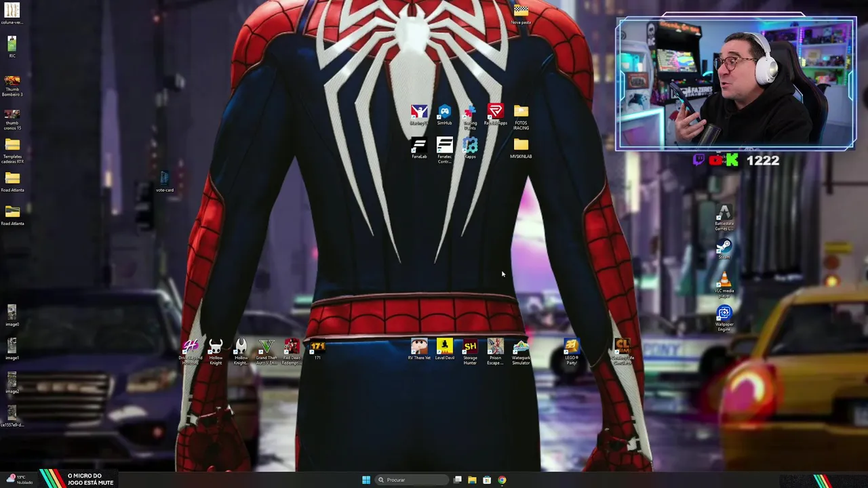Open the MVSKINLAB folder
Screen dimensions: 868x488
pos(521,148)
